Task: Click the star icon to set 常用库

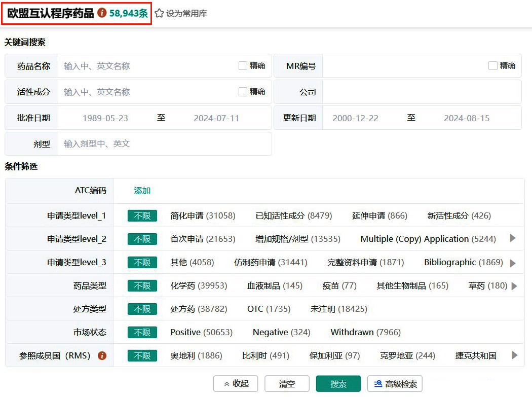Action: 159,14
